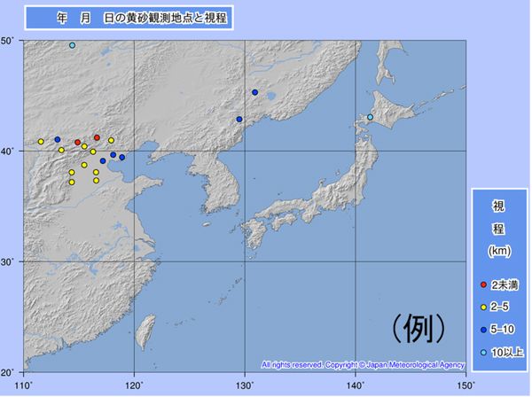
Task: Click the red 2未満 legend dot
Action: (x=483, y=285)
